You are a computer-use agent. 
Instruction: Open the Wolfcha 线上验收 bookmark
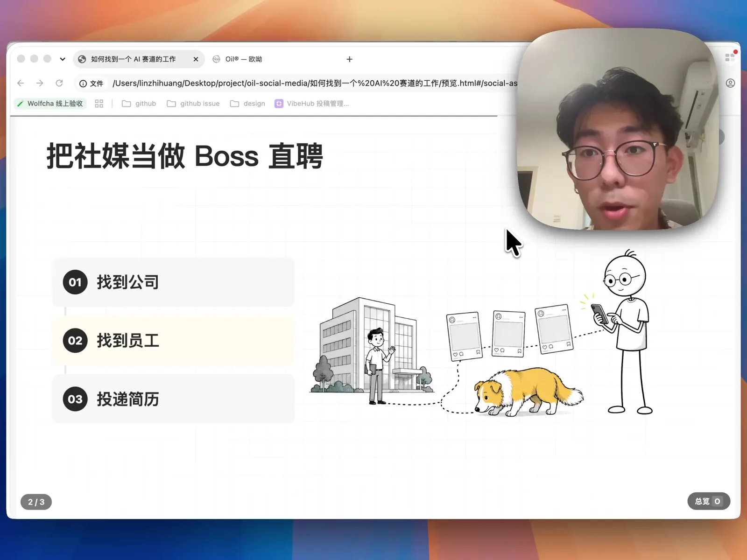[x=50, y=104]
